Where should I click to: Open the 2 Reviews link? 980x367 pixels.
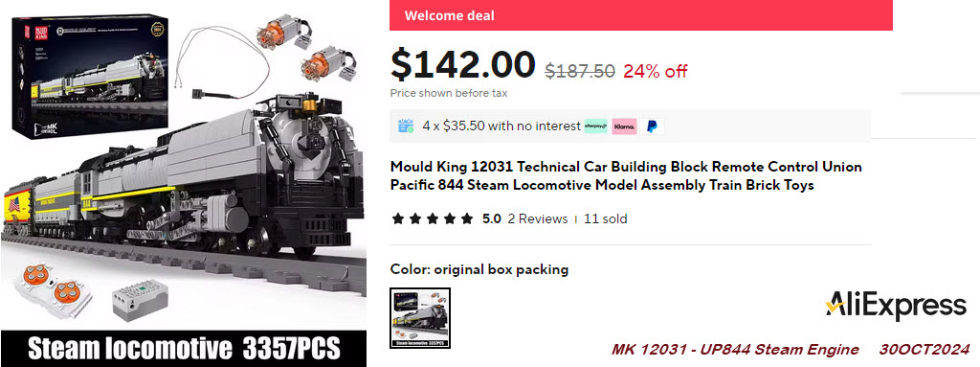coord(538,219)
